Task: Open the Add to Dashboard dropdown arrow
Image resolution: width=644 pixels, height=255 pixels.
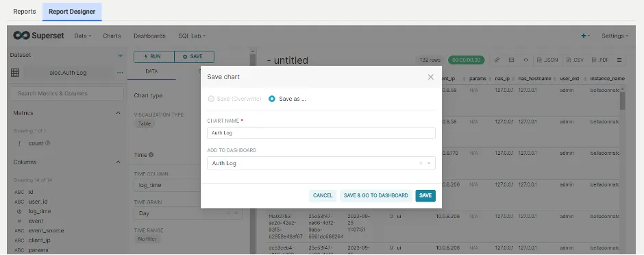Action: tap(429, 163)
